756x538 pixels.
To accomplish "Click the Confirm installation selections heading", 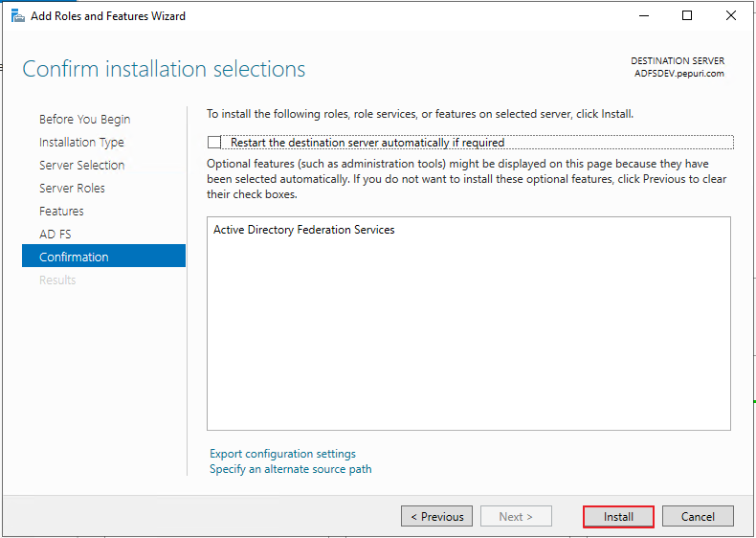I will tap(164, 69).
